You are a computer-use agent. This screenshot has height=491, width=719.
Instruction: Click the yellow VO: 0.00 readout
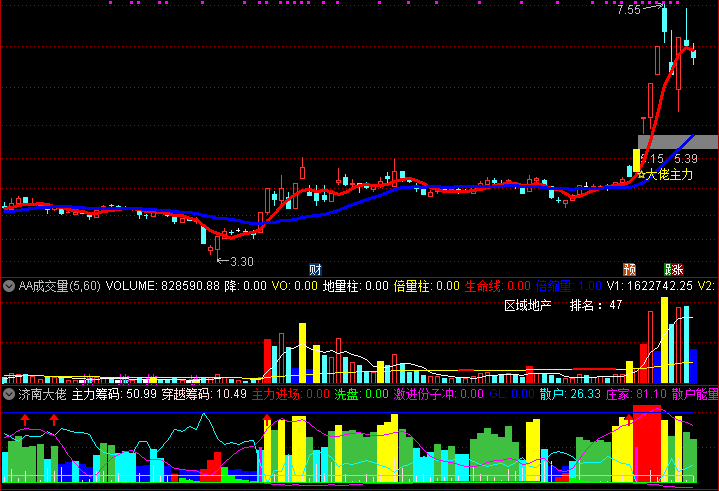point(294,286)
